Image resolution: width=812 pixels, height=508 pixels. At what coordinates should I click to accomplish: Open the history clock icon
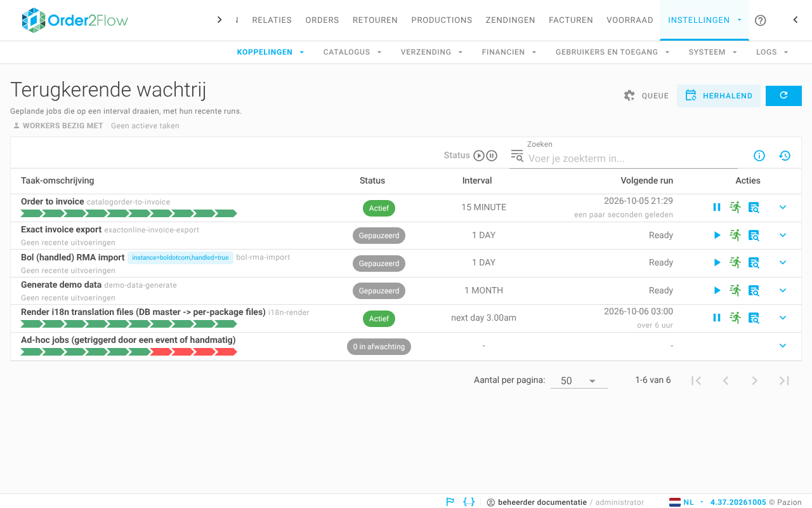(785, 156)
